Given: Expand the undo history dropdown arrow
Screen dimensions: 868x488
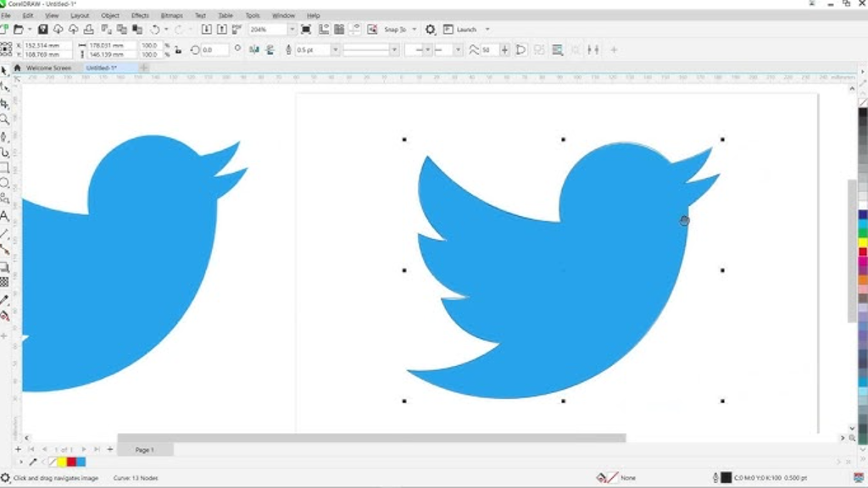Looking at the screenshot, I should tap(166, 30).
